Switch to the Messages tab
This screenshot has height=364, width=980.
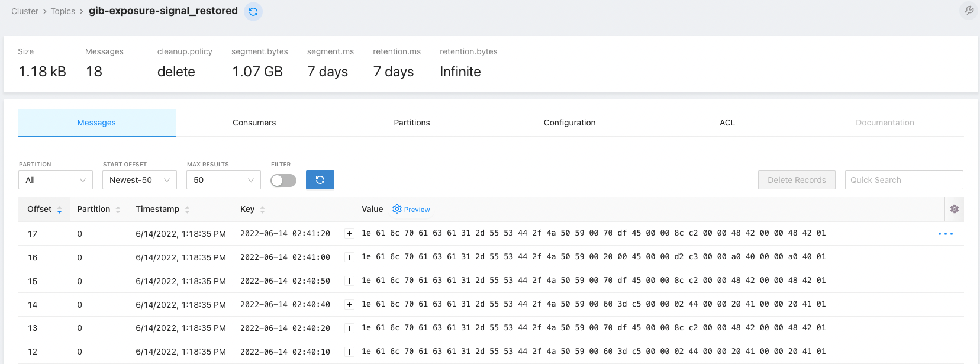96,123
